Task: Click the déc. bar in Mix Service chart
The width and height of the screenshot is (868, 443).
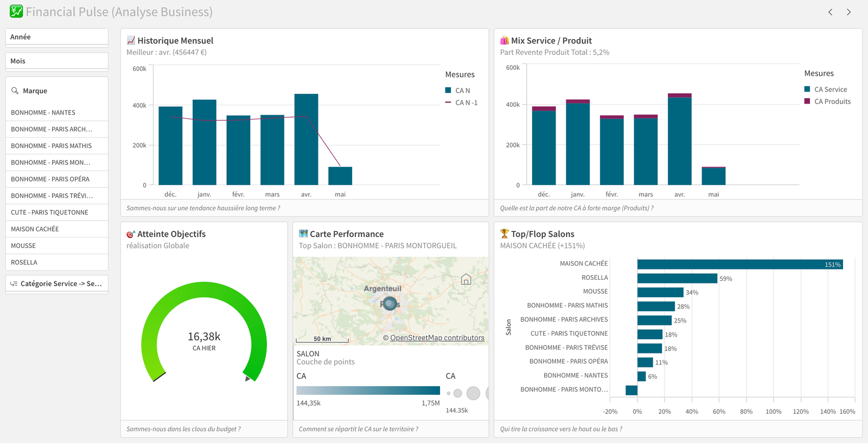Action: click(x=544, y=145)
